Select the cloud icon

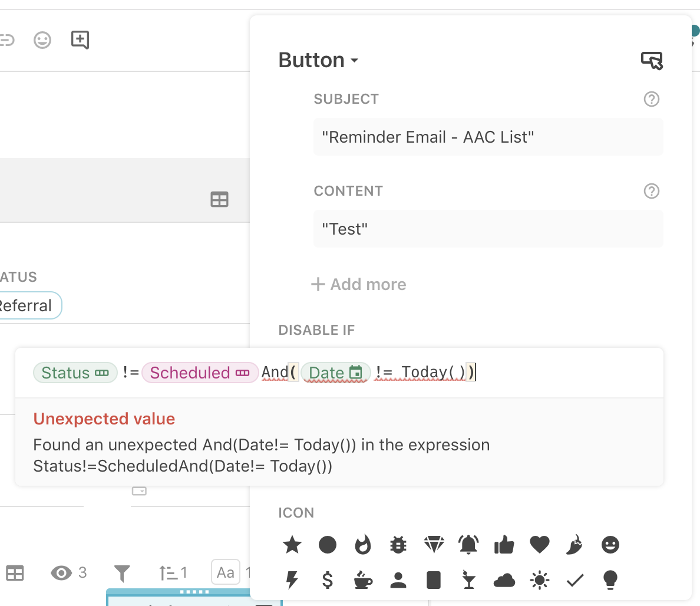(x=504, y=581)
